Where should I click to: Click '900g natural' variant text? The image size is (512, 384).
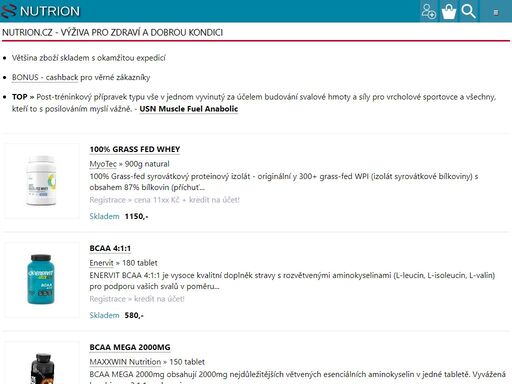[146, 164]
